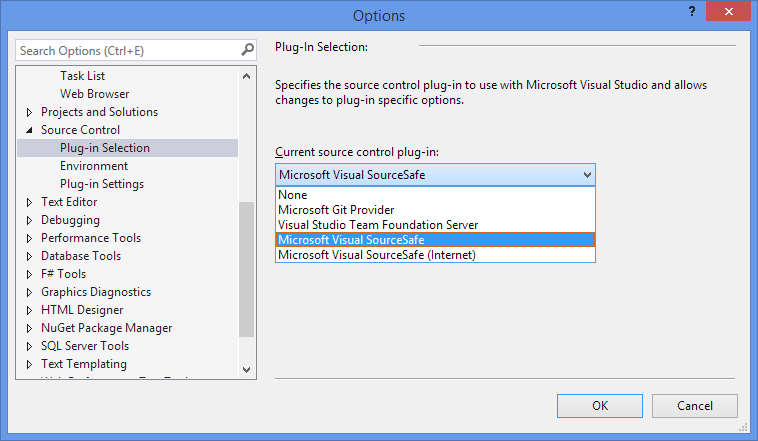This screenshot has width=758, height=441.
Task: Open the source control plug-in dropdown arrow
Action: (x=586, y=174)
